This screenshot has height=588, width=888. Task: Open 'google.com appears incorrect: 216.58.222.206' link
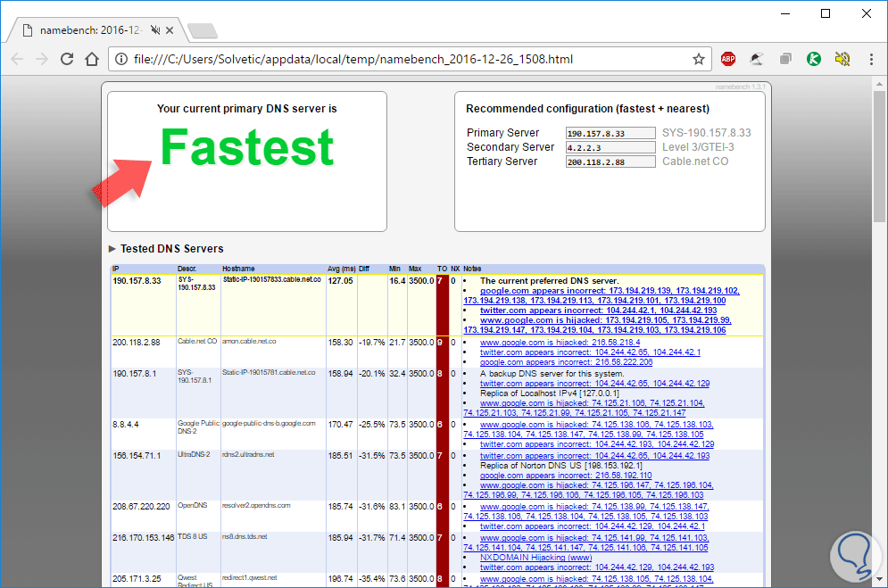[566, 362]
